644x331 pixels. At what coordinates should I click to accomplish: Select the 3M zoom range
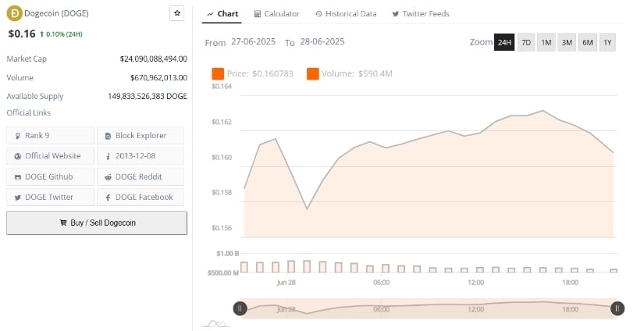pyautogui.click(x=567, y=42)
